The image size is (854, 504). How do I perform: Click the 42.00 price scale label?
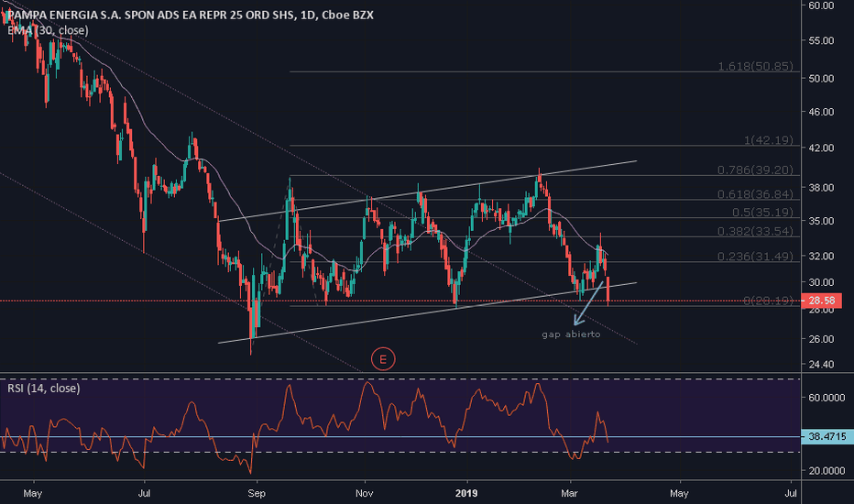[x=821, y=148]
